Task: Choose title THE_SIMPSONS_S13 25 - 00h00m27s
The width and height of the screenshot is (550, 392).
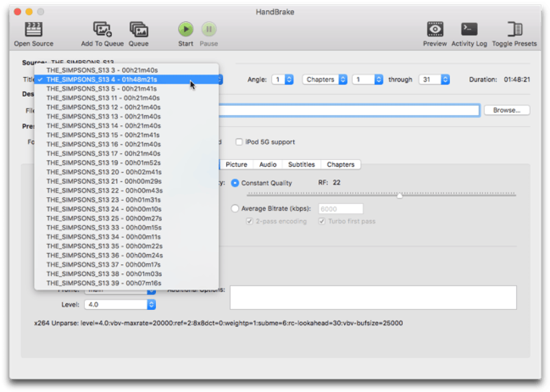Action: (x=126, y=218)
